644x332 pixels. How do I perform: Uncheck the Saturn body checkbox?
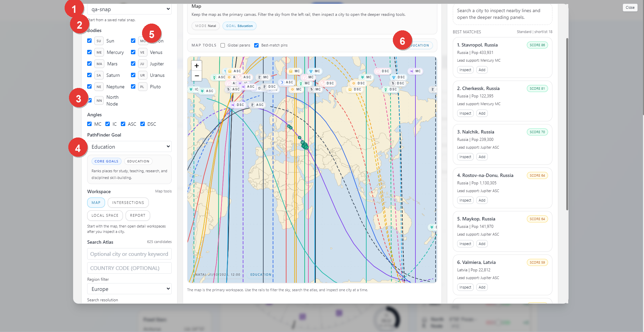(x=89, y=75)
